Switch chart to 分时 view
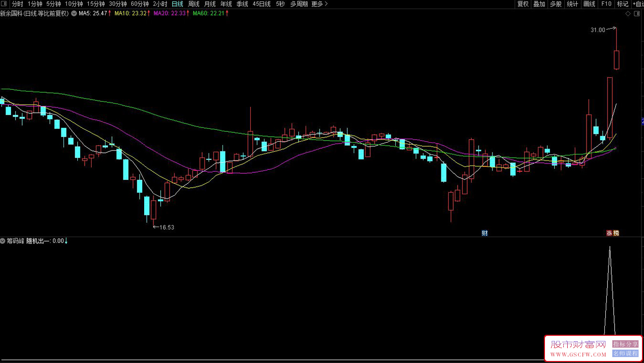The image size is (644, 363). 17,4
